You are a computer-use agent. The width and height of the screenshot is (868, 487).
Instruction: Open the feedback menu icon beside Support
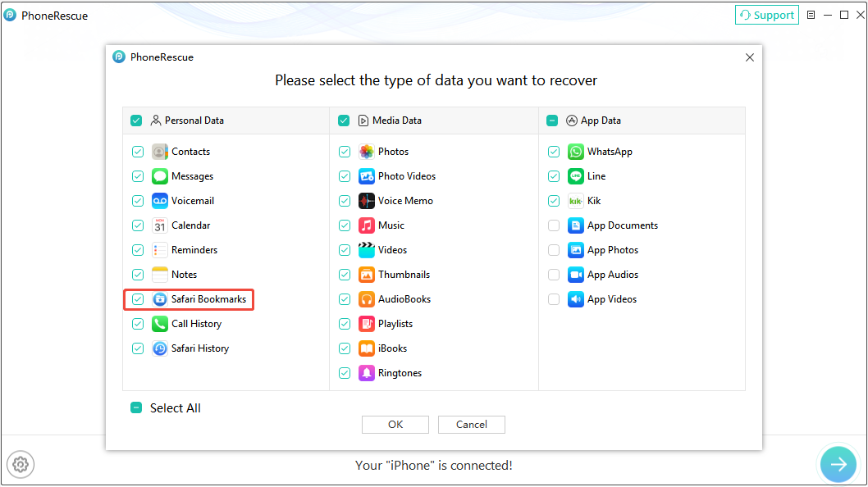[811, 15]
